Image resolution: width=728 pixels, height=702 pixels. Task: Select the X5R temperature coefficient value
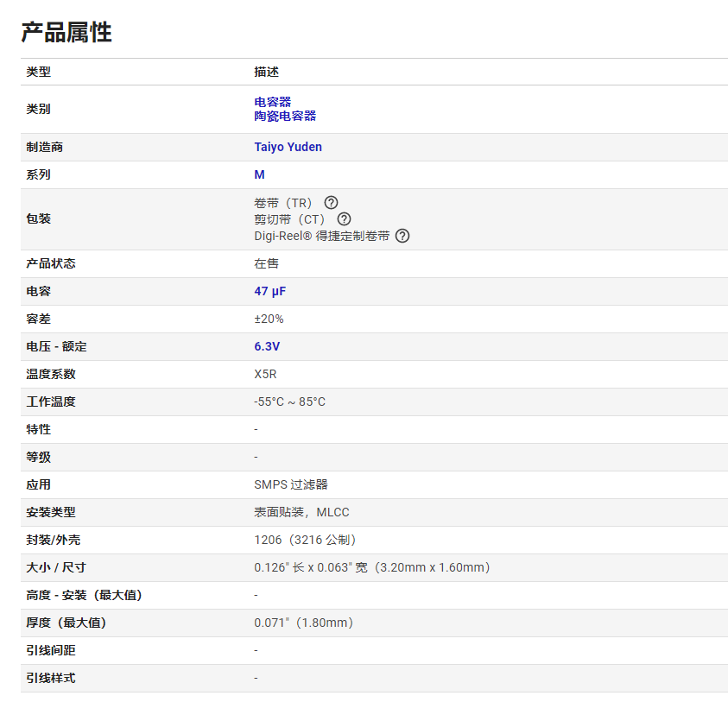(265, 374)
